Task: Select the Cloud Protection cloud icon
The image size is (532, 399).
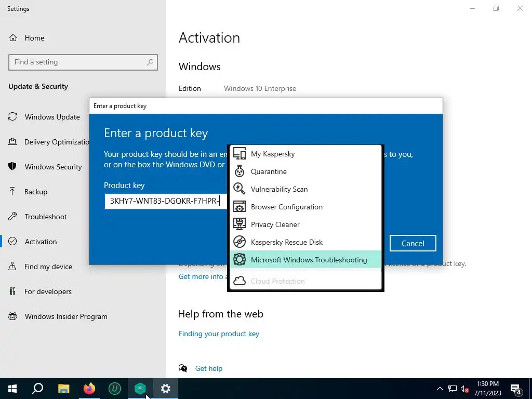Action: pos(239,281)
